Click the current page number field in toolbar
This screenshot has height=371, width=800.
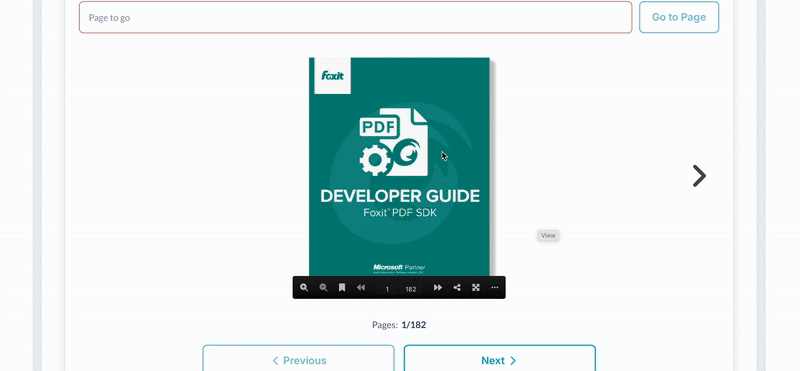pyautogui.click(x=387, y=289)
